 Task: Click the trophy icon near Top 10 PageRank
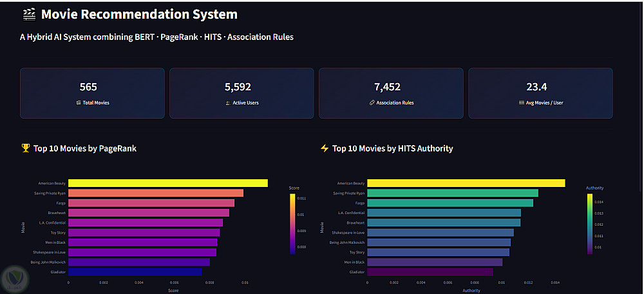coord(26,148)
